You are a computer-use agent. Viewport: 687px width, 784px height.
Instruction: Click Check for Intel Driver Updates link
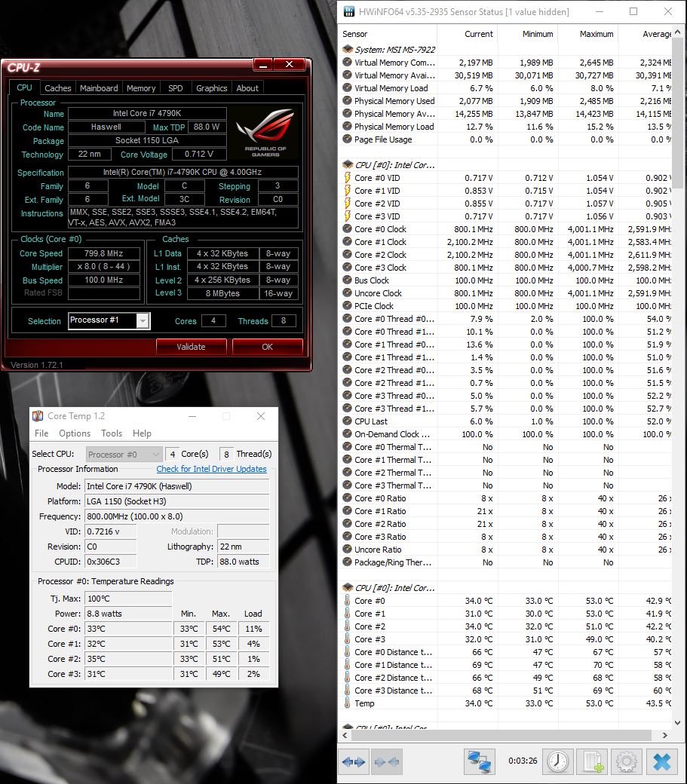coord(211,469)
